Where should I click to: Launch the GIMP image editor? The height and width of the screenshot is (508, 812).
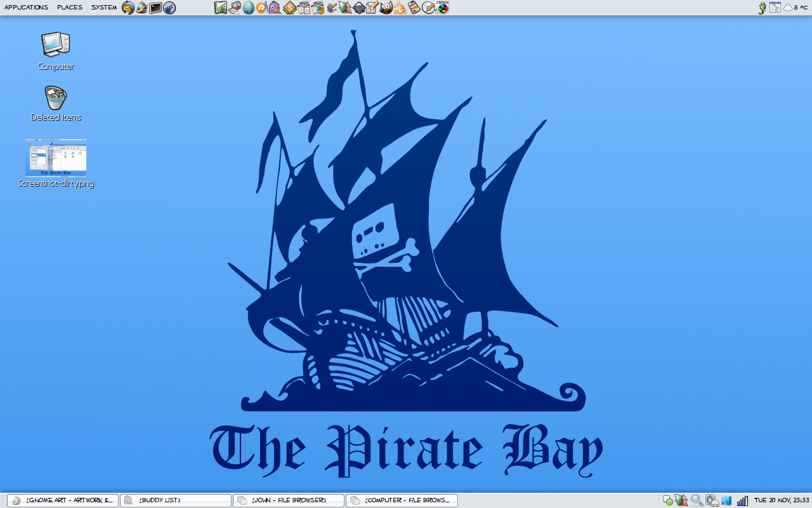point(386,8)
